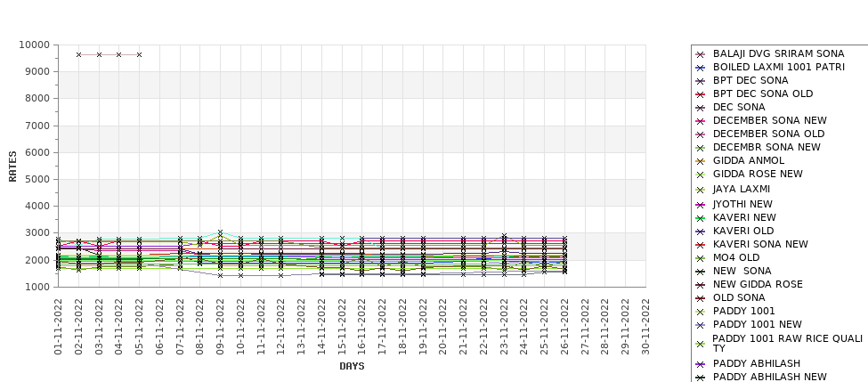Image resolution: width=868 pixels, height=382 pixels.
Task: Select the KAVERI OLD legend label
Action: click(x=742, y=231)
